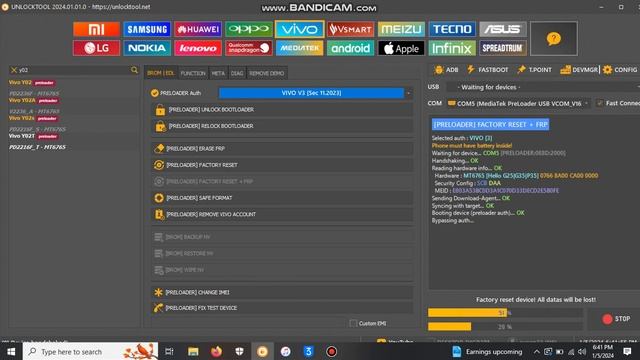Switch to the REMOVE DEMO tab

tap(267, 73)
